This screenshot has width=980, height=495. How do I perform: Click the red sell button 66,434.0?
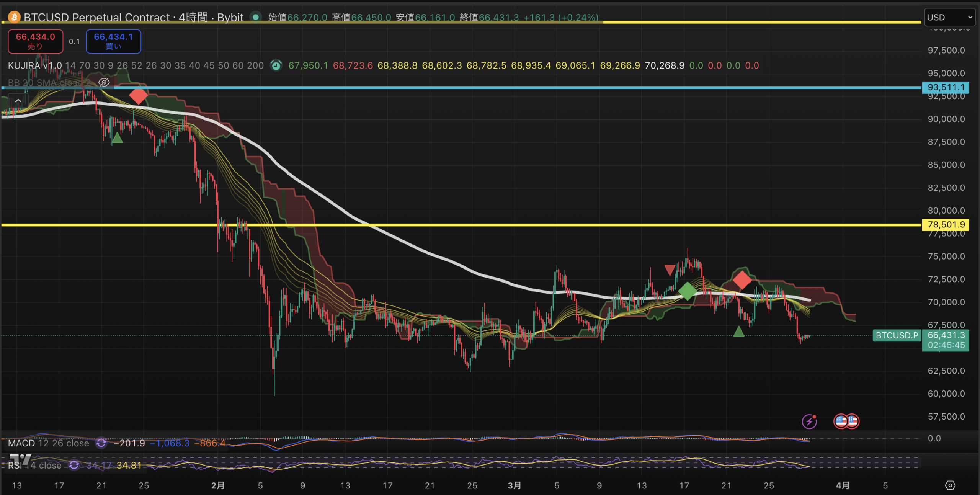(35, 41)
